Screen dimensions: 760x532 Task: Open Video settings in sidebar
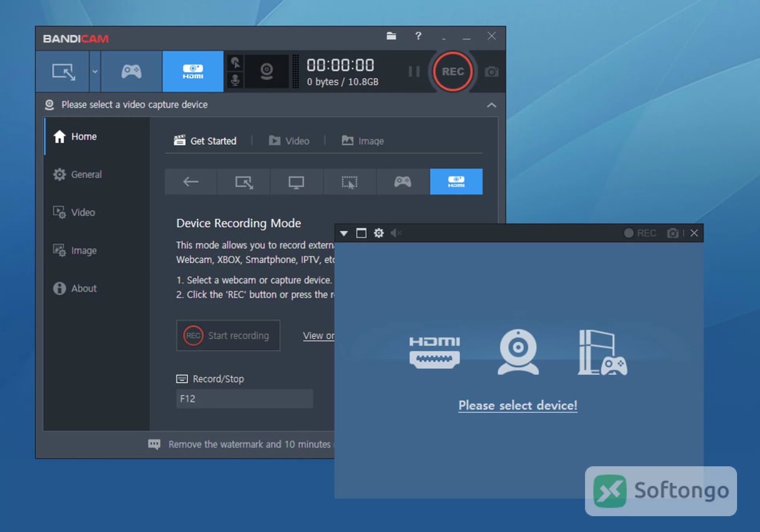tap(97, 212)
